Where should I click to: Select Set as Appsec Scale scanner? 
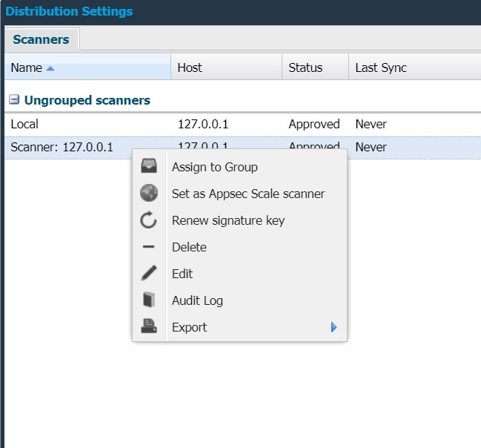coord(248,194)
